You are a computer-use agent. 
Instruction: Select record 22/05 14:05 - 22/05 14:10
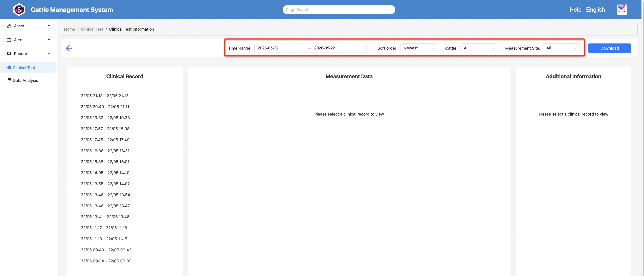pyautogui.click(x=105, y=173)
